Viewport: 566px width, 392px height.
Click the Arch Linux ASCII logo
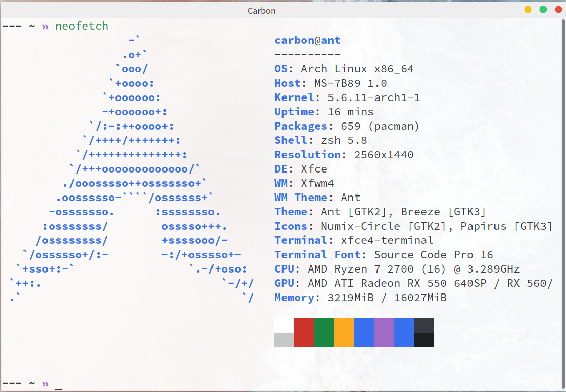(132, 169)
